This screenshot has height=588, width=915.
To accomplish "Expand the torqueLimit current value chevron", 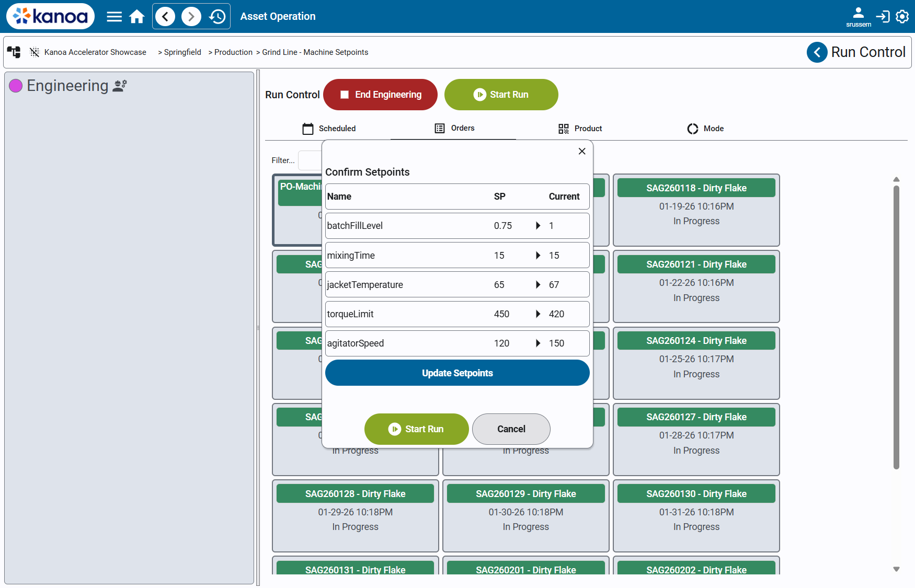I will pyautogui.click(x=538, y=314).
